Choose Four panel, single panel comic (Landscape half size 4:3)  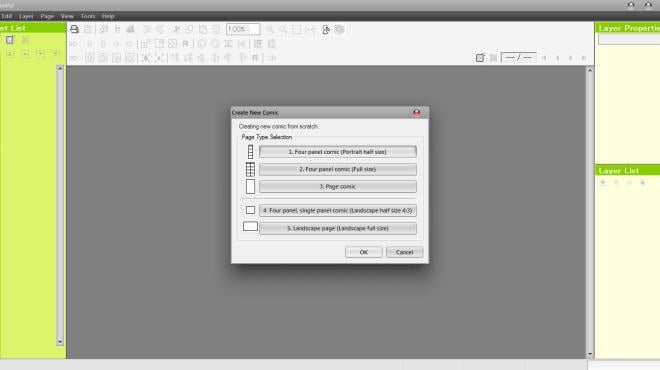click(x=338, y=210)
